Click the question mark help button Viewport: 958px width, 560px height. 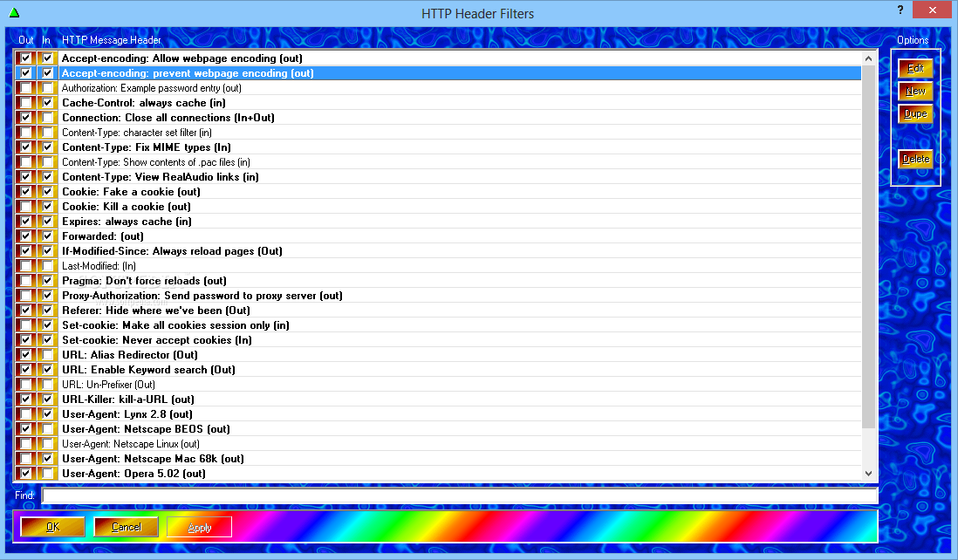click(900, 10)
